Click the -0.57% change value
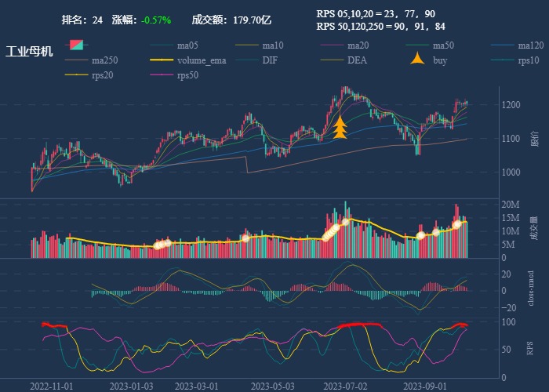Viewport: 549px width, 392px height. pyautogui.click(x=157, y=20)
